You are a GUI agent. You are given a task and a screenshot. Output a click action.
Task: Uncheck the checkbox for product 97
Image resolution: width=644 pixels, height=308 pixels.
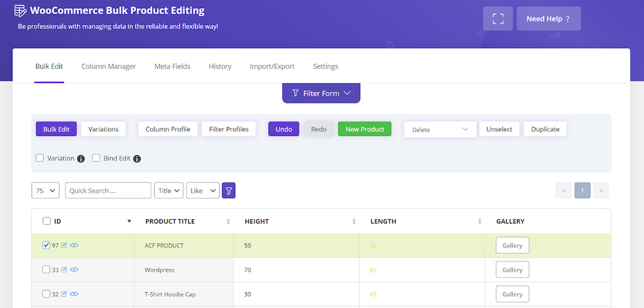pyautogui.click(x=46, y=245)
